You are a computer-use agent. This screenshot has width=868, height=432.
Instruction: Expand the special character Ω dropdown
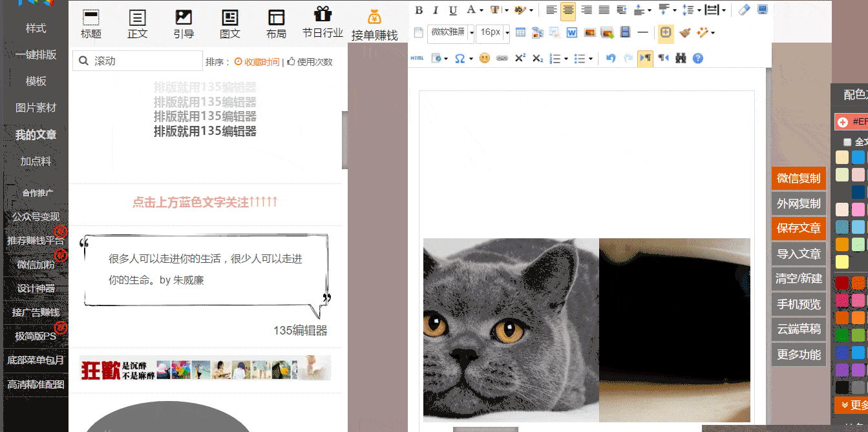[471, 58]
